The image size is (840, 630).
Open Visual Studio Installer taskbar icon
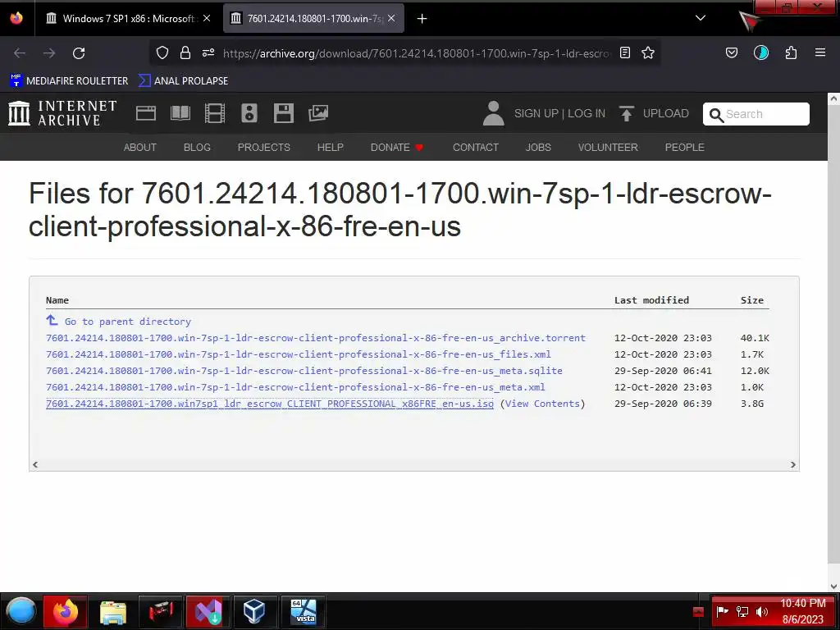(x=208, y=611)
